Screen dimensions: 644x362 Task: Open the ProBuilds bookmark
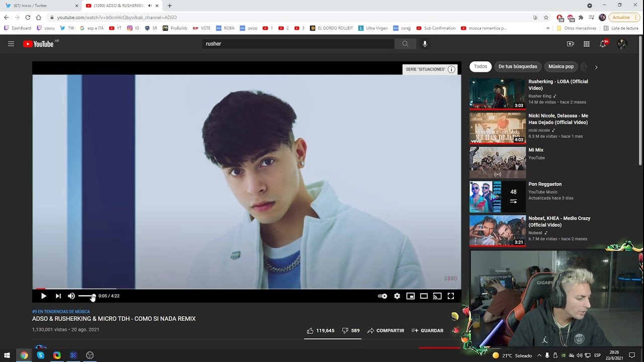click(x=175, y=28)
